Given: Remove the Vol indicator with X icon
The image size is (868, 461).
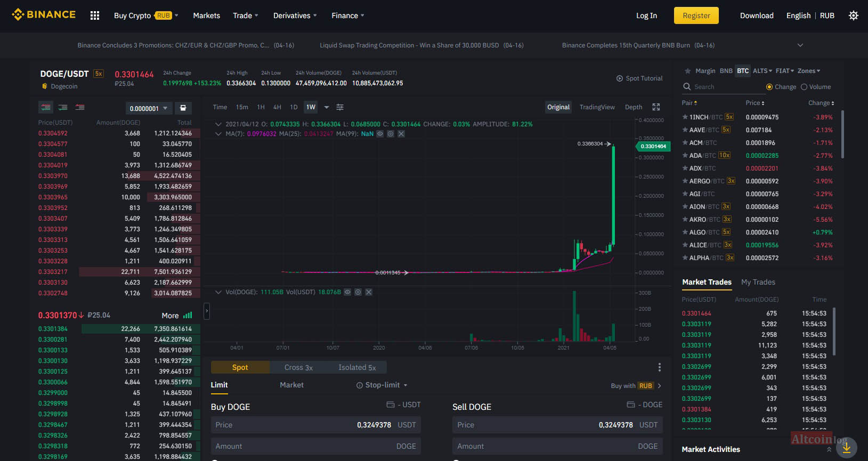Looking at the screenshot, I should click(369, 292).
